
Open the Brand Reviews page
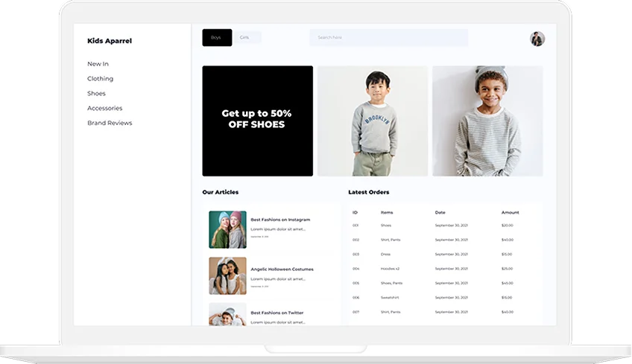(x=109, y=123)
